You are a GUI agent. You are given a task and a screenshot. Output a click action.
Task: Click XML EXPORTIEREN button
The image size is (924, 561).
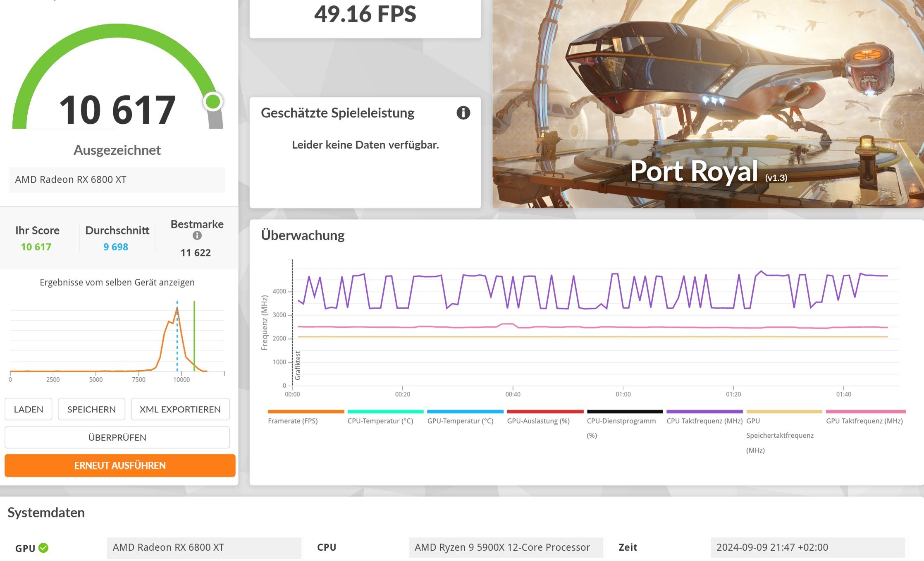pyautogui.click(x=180, y=409)
